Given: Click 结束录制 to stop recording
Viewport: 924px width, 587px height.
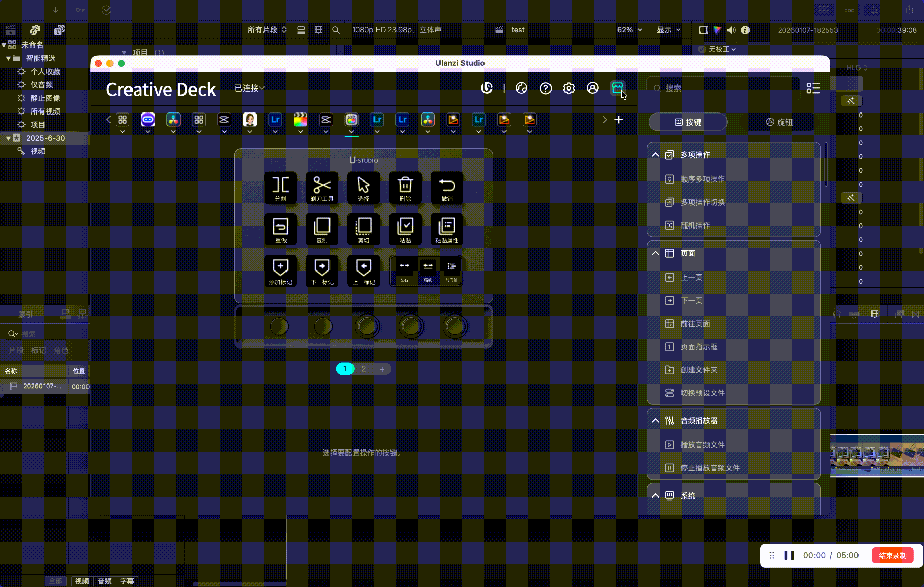Looking at the screenshot, I should (892, 555).
